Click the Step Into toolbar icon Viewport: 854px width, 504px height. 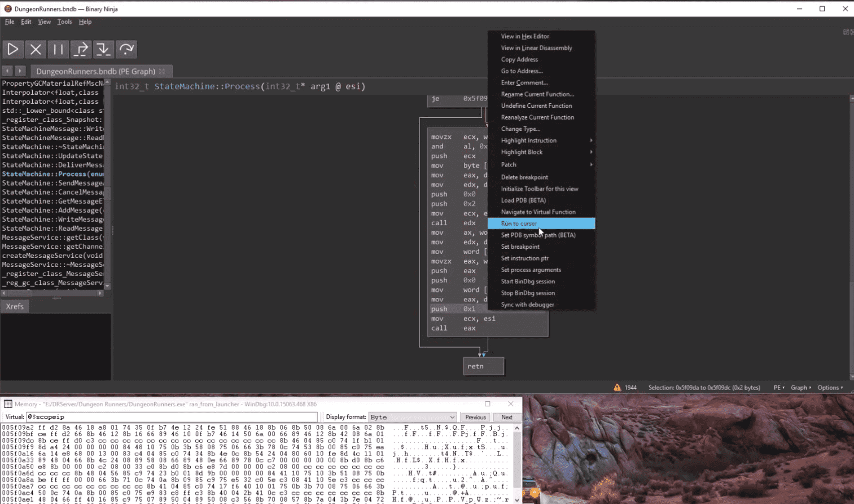pyautogui.click(x=103, y=49)
